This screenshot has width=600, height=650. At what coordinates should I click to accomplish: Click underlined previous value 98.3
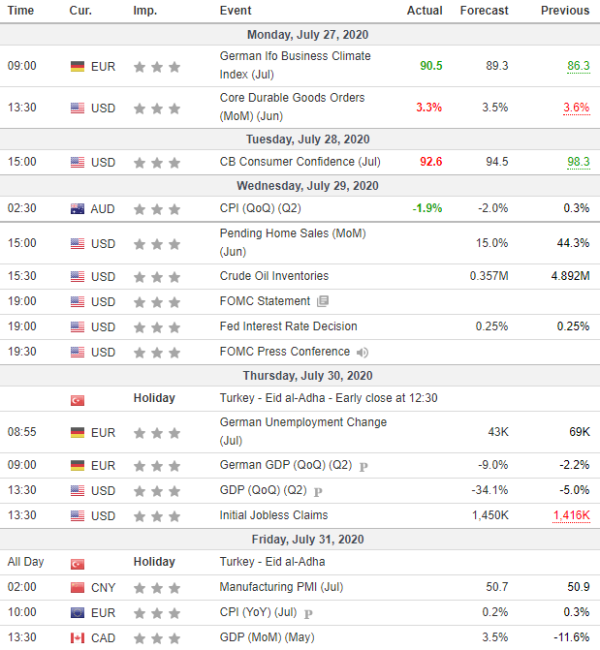[x=578, y=162]
